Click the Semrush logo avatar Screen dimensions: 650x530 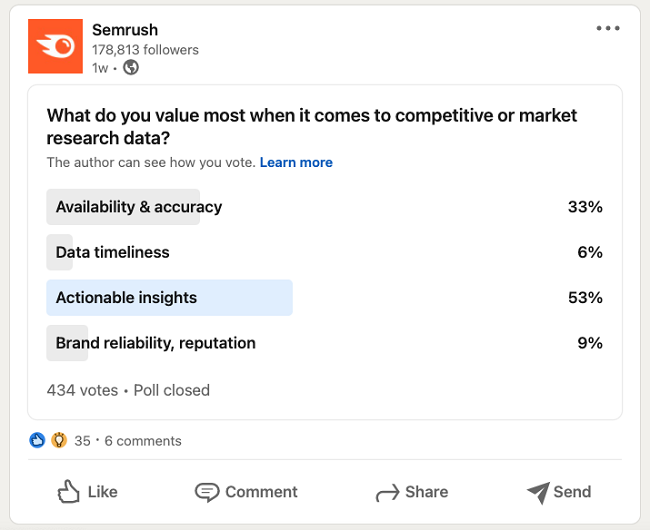(55, 47)
